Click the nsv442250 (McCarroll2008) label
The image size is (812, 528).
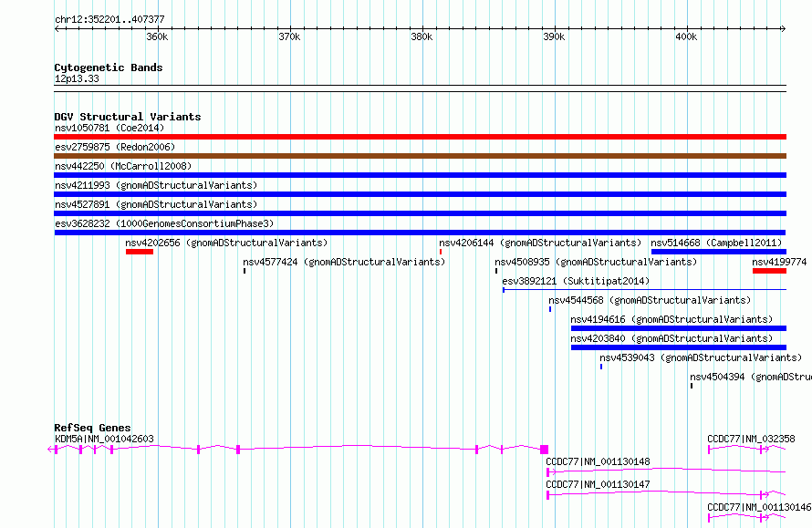pyautogui.click(x=123, y=166)
